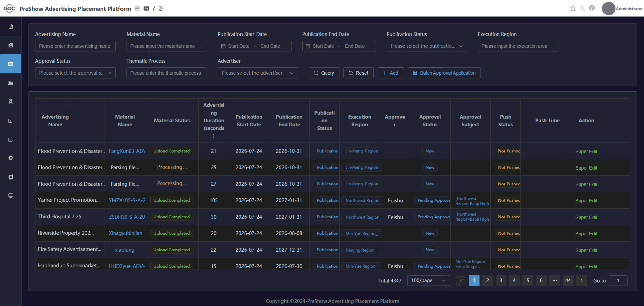
Task: Open the monitor screen sidebar icon
Action: pyautogui.click(x=11, y=196)
